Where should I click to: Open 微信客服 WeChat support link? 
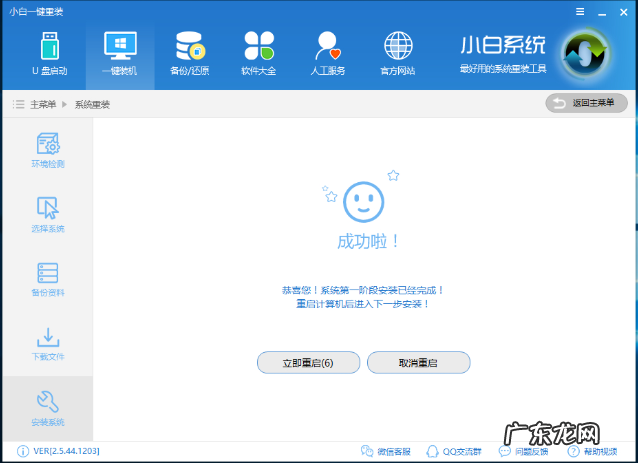click(386, 451)
